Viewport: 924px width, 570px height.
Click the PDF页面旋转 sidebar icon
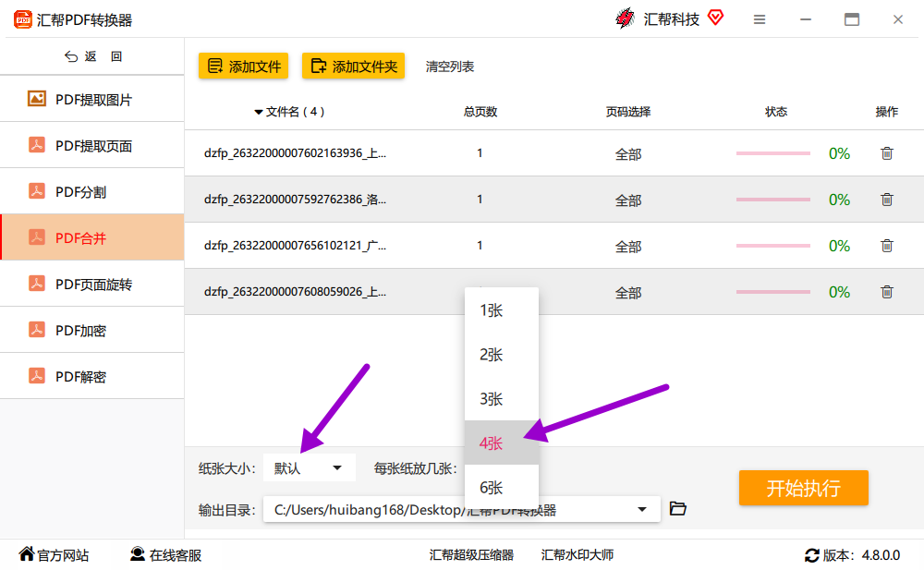(x=37, y=283)
